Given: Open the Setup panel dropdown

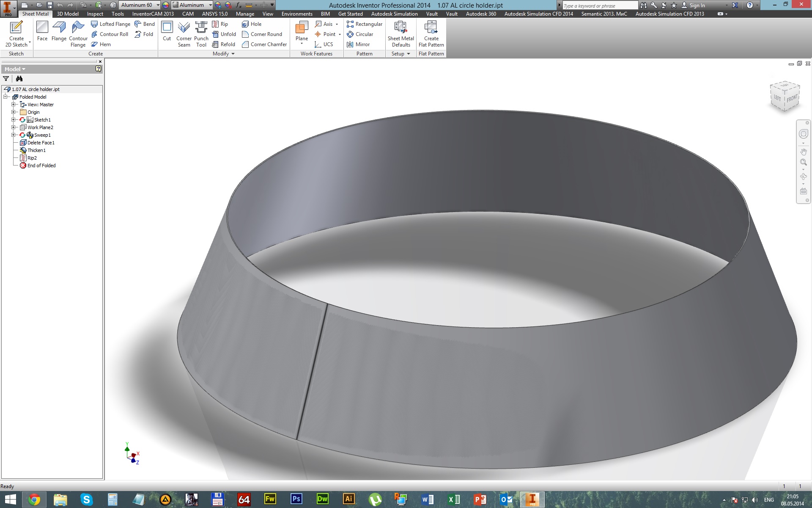Looking at the screenshot, I should click(401, 54).
